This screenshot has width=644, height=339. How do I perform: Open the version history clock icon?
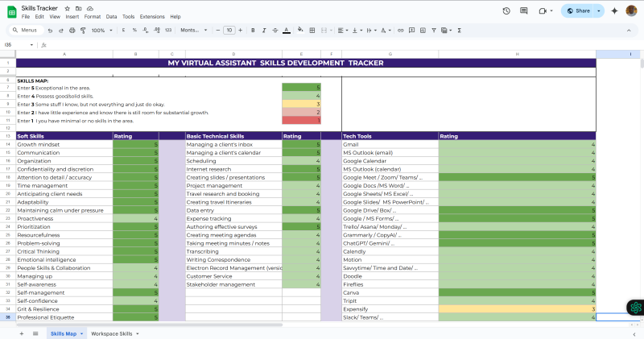pyautogui.click(x=506, y=11)
